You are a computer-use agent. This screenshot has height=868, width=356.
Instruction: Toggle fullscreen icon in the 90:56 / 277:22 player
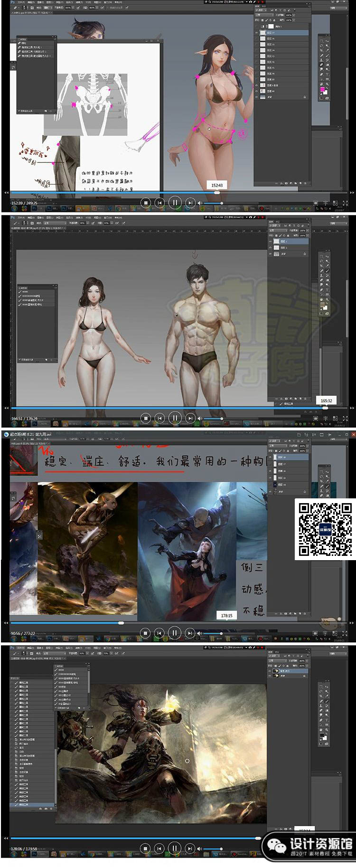pos(345,633)
